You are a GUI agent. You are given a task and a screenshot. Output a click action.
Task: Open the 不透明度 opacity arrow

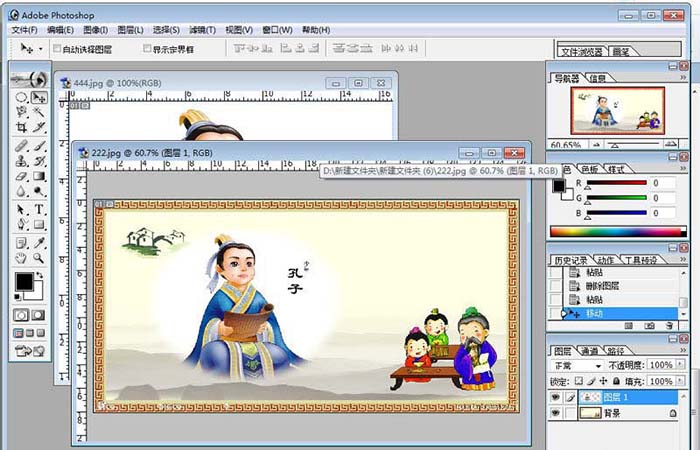point(681,364)
